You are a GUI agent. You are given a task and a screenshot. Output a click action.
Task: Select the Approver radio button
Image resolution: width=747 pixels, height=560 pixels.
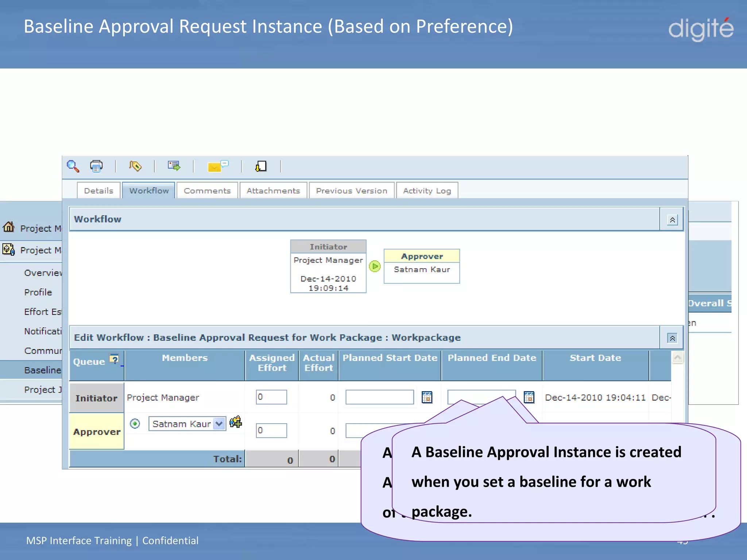(135, 423)
